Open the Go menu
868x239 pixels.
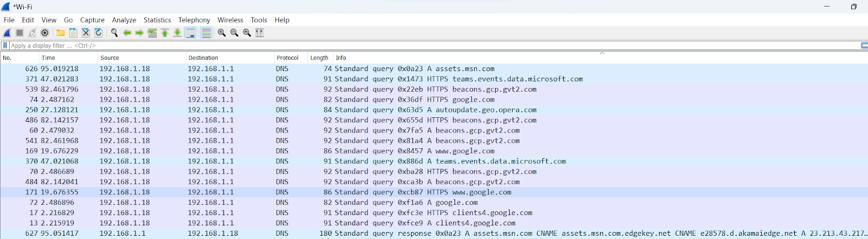click(x=68, y=20)
